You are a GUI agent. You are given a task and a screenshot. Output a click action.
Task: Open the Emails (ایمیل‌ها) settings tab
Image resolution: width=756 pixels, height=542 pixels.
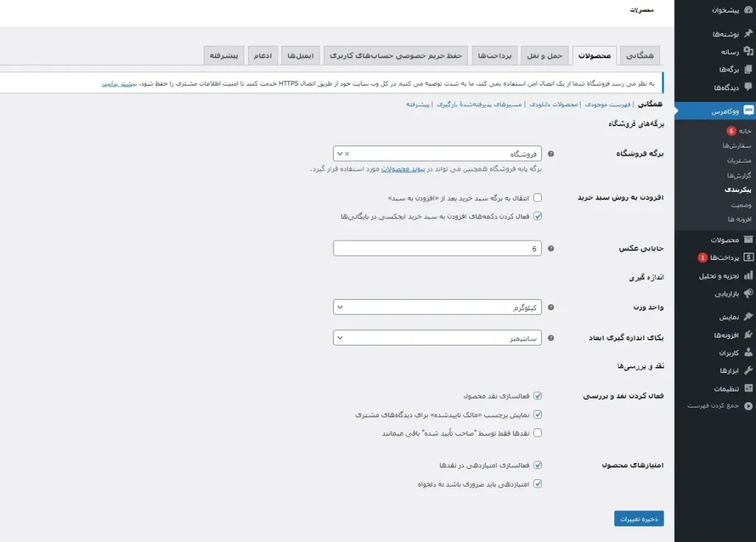[300, 56]
